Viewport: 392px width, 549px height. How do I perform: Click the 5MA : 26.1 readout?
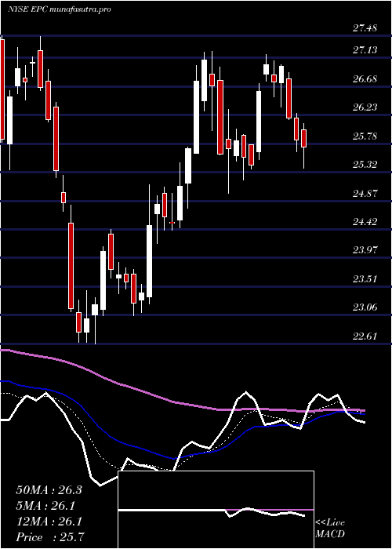click(45, 506)
